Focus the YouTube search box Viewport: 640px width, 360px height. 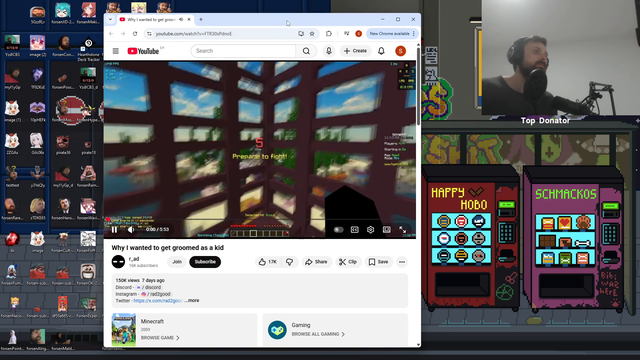pos(243,51)
